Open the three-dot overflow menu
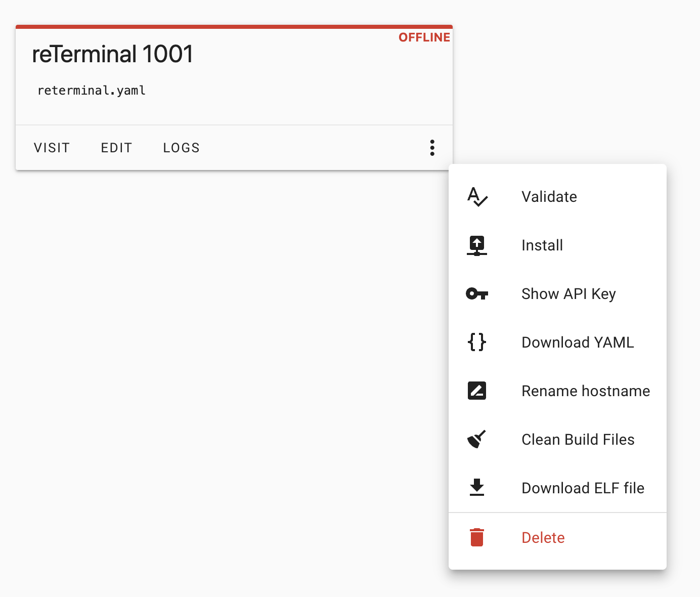 click(432, 148)
